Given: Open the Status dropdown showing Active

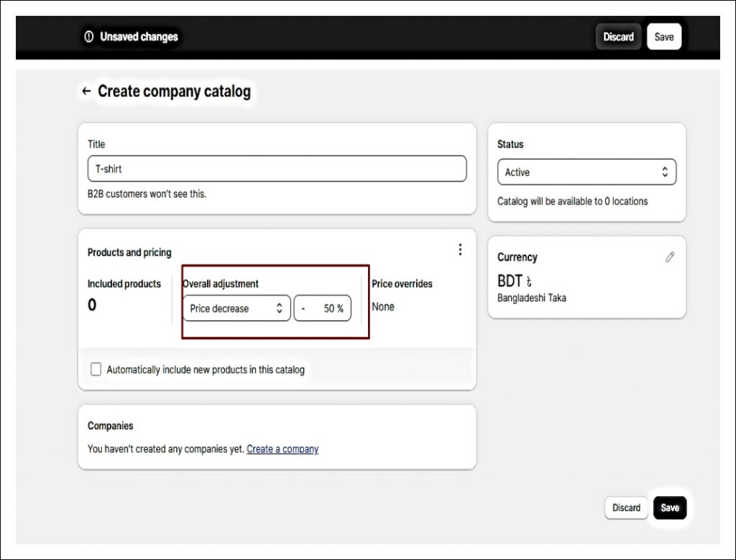Looking at the screenshot, I should 586,172.
